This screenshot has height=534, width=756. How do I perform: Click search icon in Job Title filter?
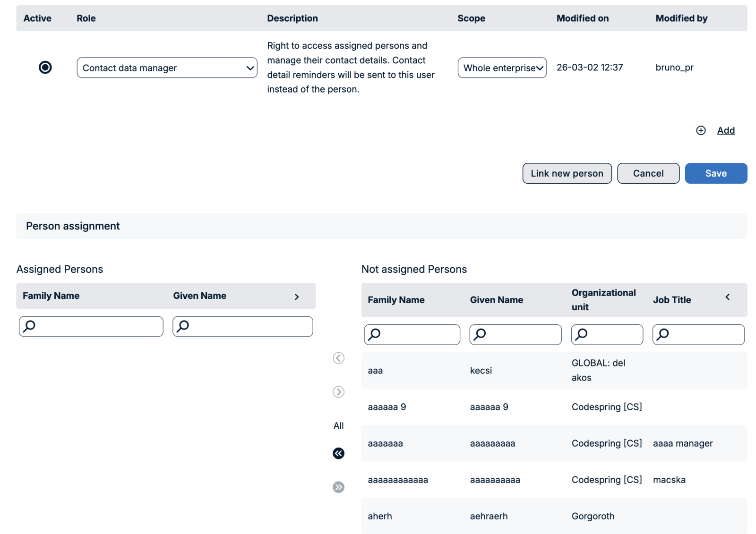(663, 334)
